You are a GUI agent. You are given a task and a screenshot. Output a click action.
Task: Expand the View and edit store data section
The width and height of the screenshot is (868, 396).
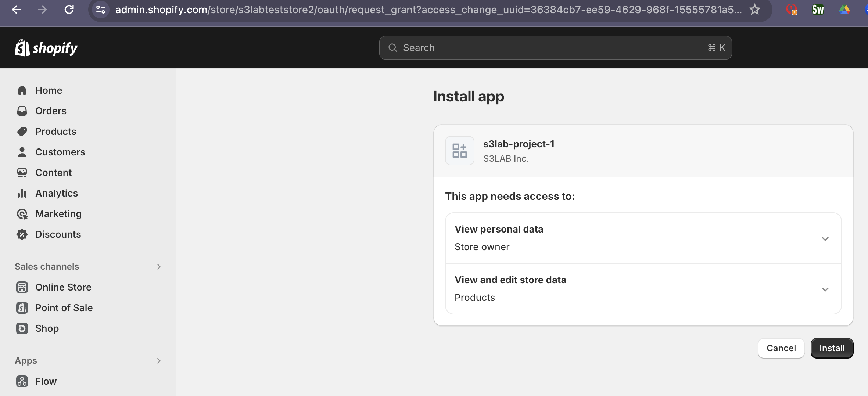(825, 289)
